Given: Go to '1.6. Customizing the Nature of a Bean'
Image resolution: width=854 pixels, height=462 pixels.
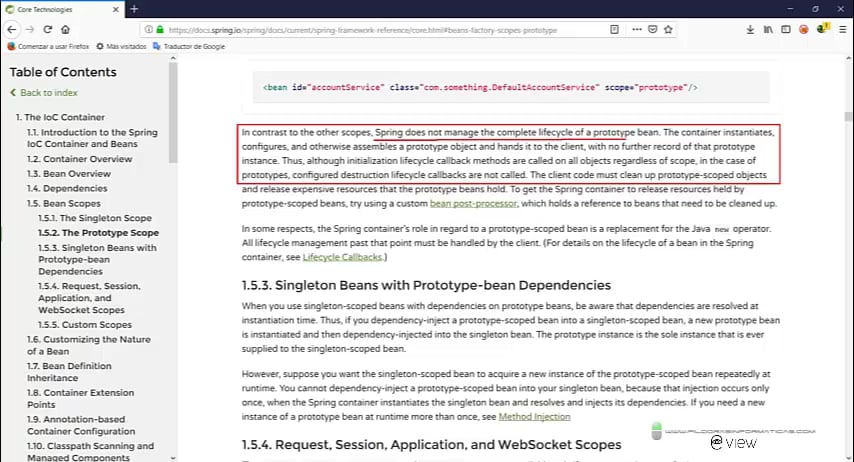Looking at the screenshot, I should pyautogui.click(x=89, y=345).
